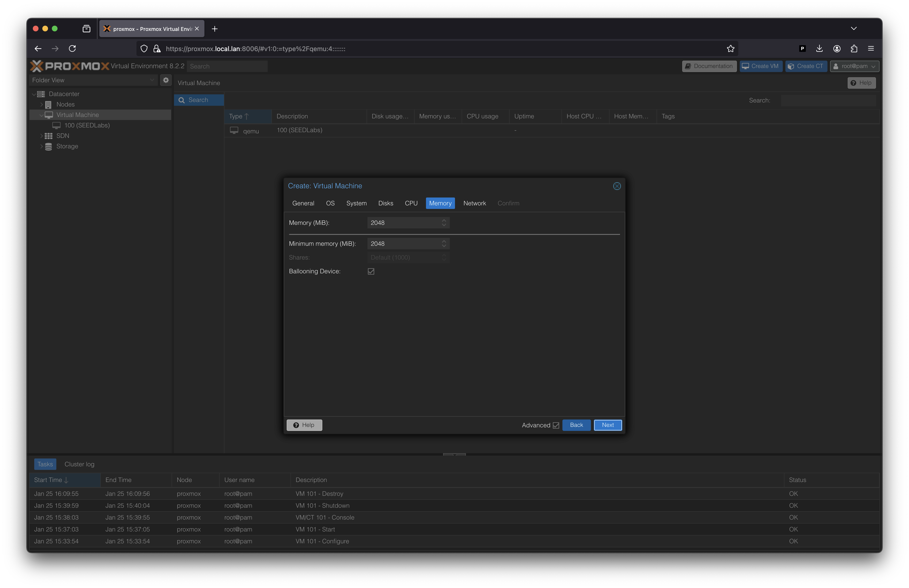Click the Firefox account icon
This screenshot has height=588, width=909.
(837, 48)
